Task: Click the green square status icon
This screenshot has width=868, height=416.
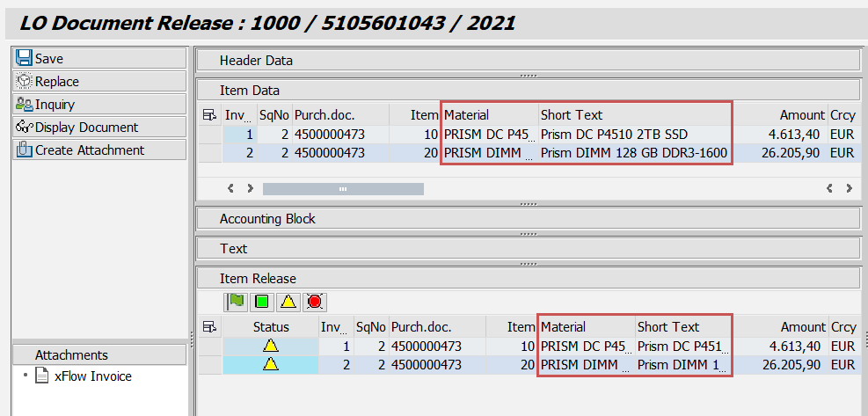Action: point(261,302)
